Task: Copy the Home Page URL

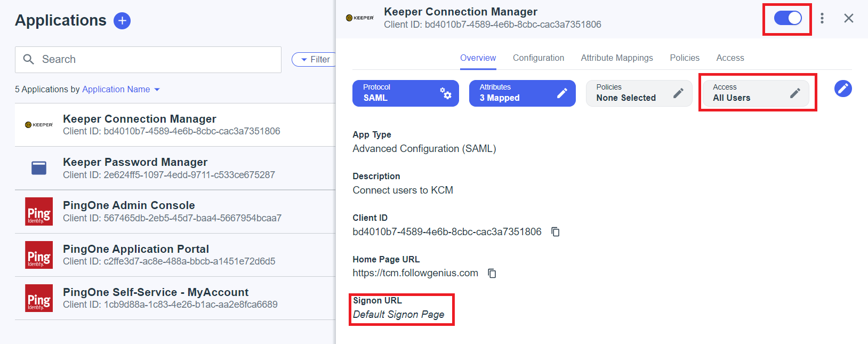Action: coord(492,273)
